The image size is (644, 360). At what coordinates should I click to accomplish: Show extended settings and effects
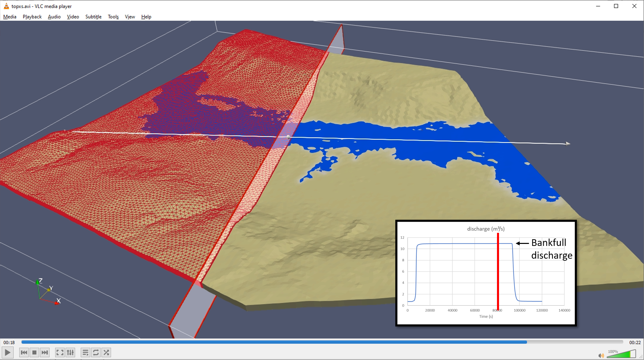point(70,352)
